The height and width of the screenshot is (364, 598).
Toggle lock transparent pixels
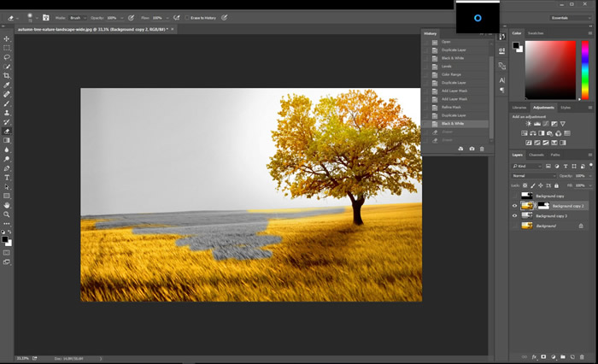[x=525, y=185]
